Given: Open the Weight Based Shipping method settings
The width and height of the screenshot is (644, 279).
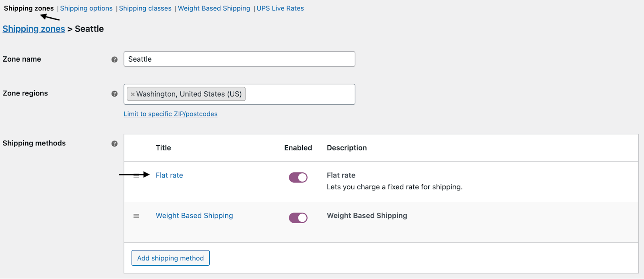Looking at the screenshot, I should pyautogui.click(x=194, y=215).
